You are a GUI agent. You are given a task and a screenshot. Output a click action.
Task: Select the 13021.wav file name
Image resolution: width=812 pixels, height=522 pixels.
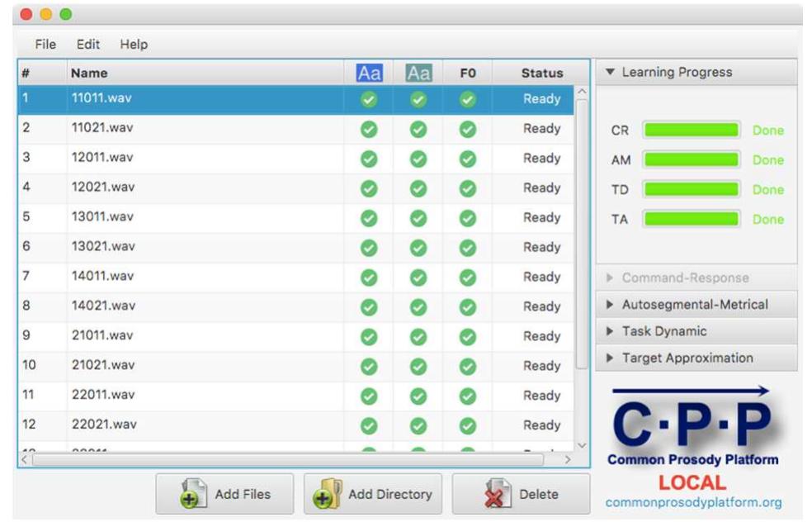coord(103,246)
